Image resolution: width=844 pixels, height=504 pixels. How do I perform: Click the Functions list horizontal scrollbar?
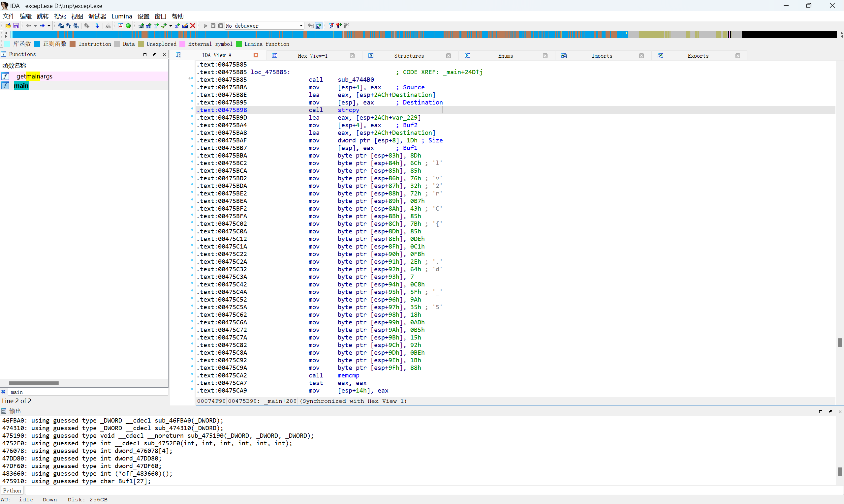[34, 383]
